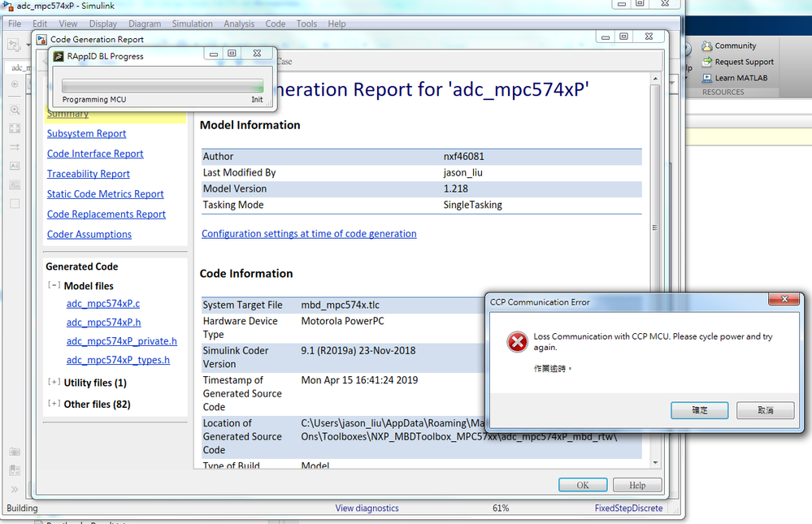Open the Code menu
Image resolution: width=812 pixels, height=524 pixels.
click(275, 24)
